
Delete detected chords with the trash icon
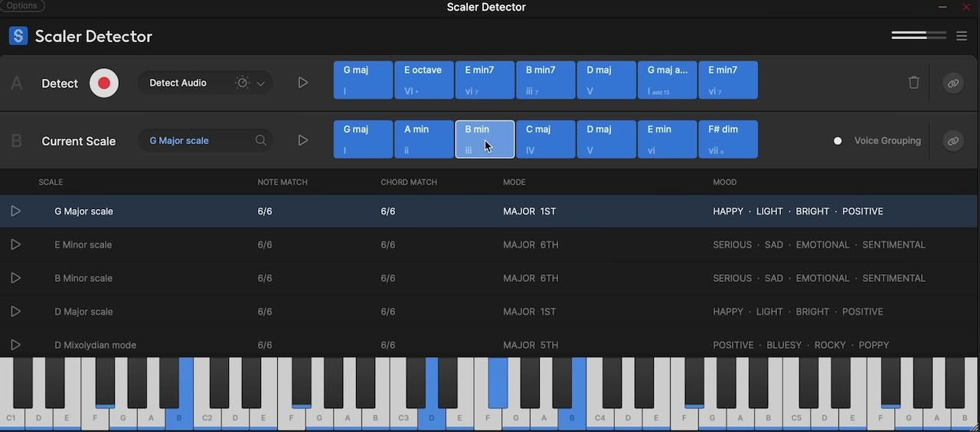tap(913, 83)
